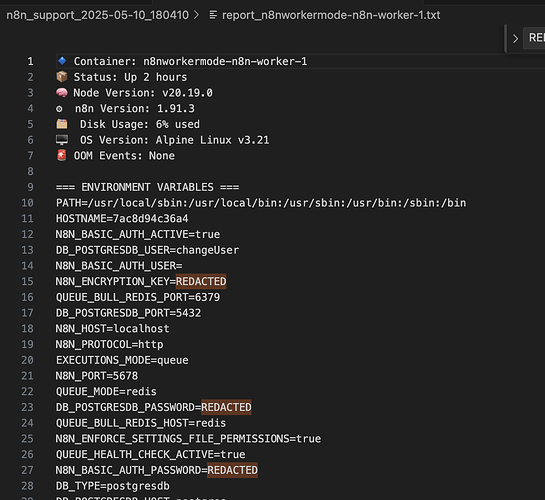Image resolution: width=545 pixels, height=500 pixels.
Task: Click the HOSTNAME=7ac8d94c36a4 line
Action: pyautogui.click(x=122, y=218)
